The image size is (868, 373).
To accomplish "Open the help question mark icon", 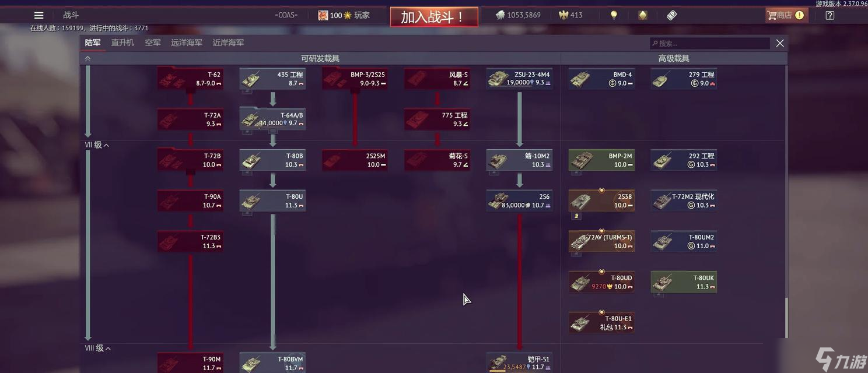I will click(830, 15).
